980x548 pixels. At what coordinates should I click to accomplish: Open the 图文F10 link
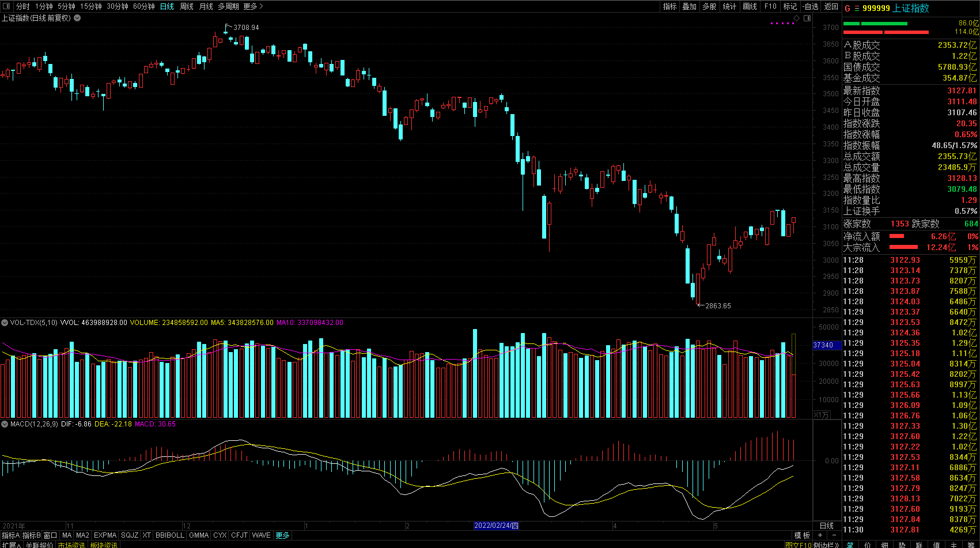(x=798, y=545)
